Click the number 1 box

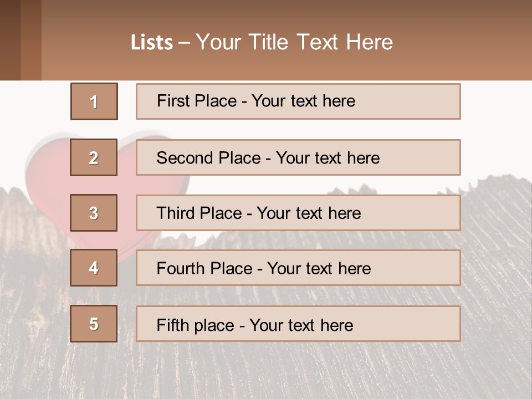94,101
